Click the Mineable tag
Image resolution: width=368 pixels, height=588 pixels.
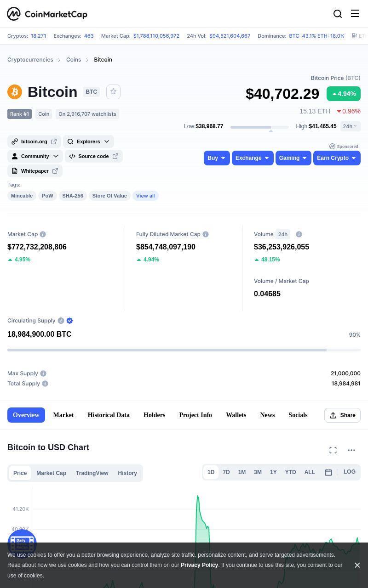point(22,196)
